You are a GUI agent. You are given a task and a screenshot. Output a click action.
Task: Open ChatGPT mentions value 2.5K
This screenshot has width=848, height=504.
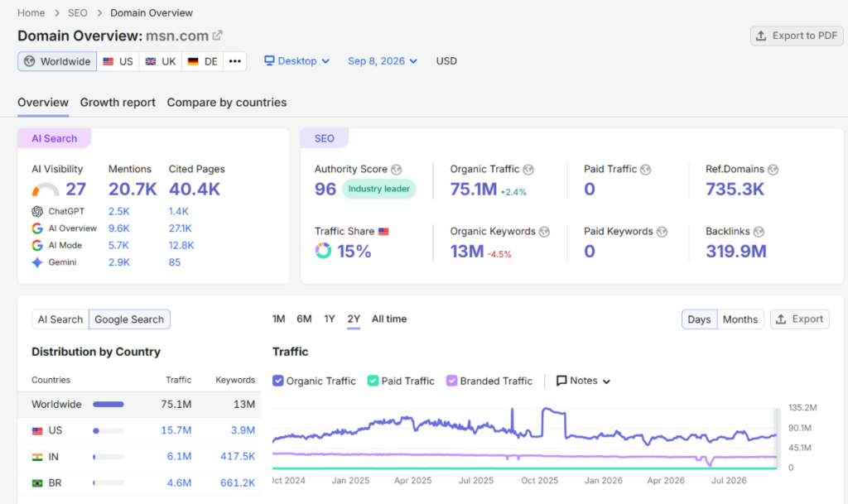119,211
